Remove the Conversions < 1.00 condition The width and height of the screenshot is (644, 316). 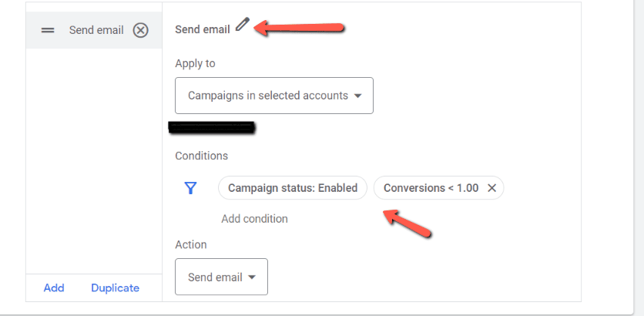(491, 188)
